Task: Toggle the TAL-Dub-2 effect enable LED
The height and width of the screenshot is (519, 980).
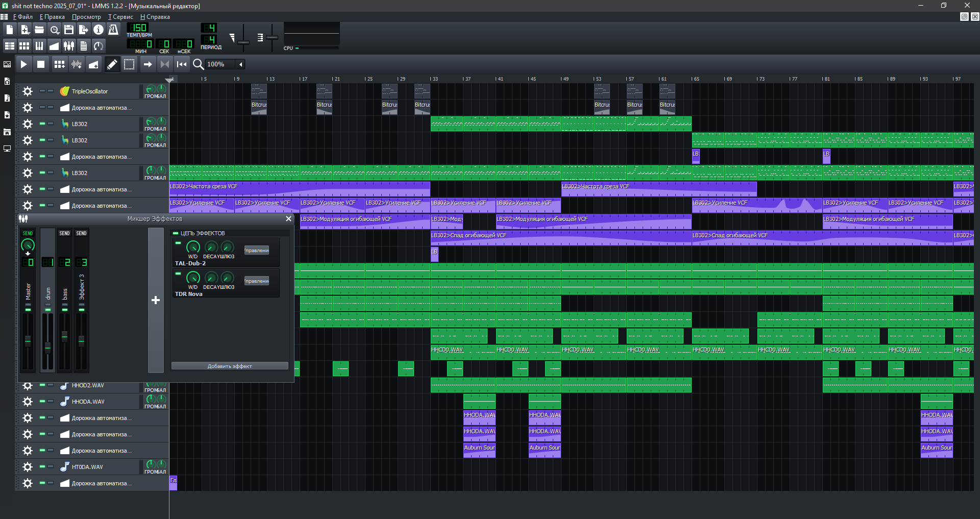Action: [x=178, y=243]
